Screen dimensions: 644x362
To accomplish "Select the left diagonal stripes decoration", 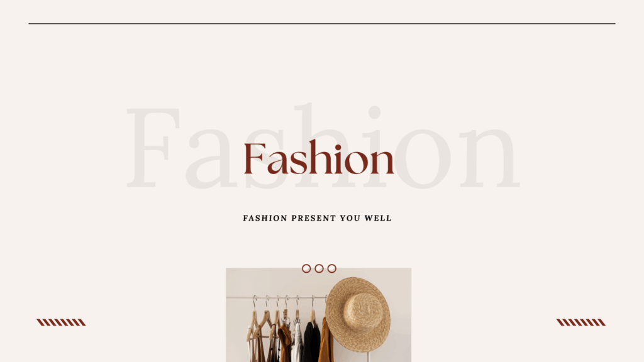I will tap(61, 322).
